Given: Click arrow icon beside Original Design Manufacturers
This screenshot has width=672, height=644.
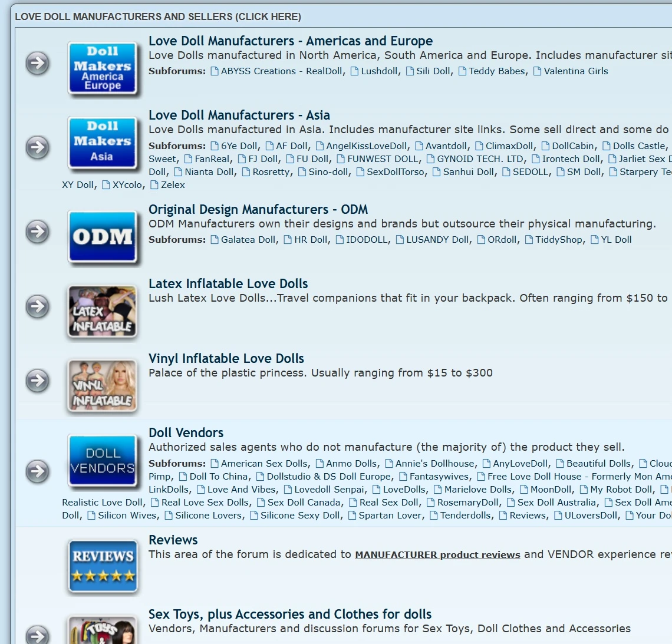Looking at the screenshot, I should tap(37, 232).
